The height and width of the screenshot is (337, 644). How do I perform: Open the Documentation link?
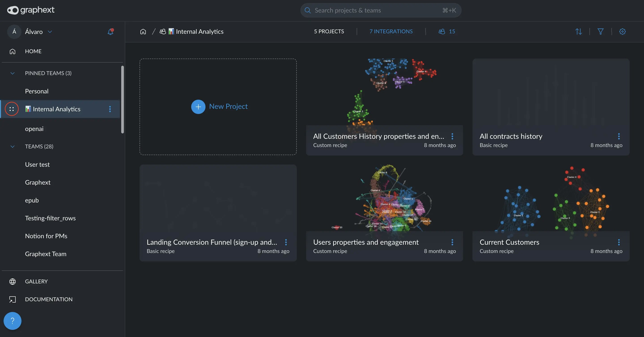(49, 299)
